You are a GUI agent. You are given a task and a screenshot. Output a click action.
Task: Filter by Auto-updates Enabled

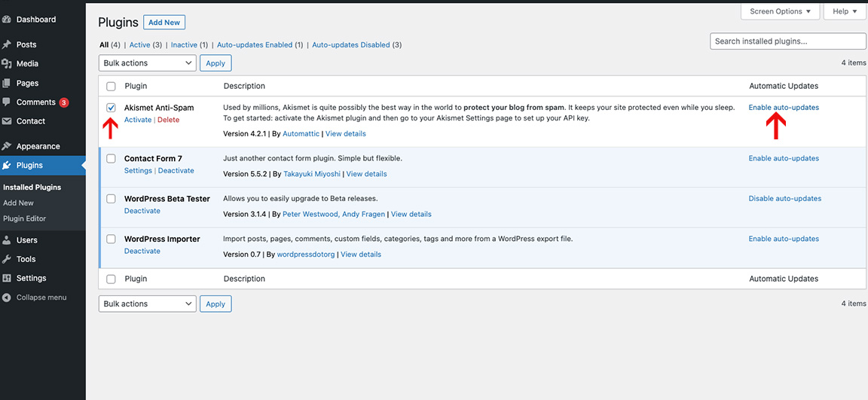tap(255, 44)
